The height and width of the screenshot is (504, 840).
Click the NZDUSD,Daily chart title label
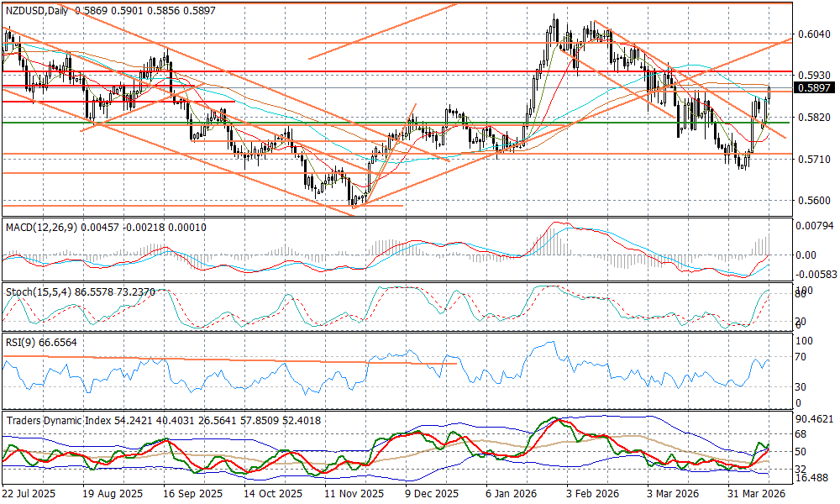[36, 10]
